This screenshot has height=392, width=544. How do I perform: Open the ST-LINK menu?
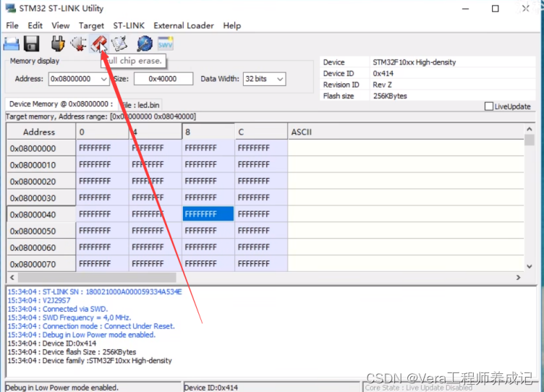pos(129,25)
